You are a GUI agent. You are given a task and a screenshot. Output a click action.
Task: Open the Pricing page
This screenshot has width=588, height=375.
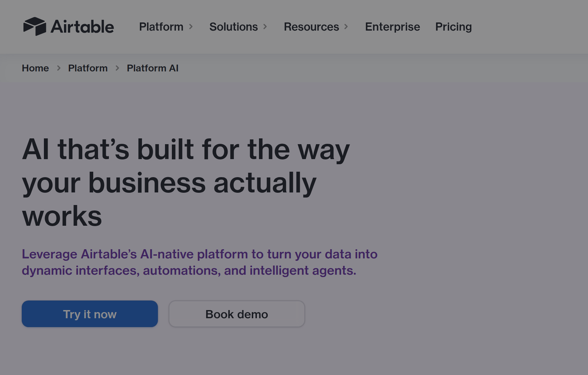pyautogui.click(x=453, y=27)
